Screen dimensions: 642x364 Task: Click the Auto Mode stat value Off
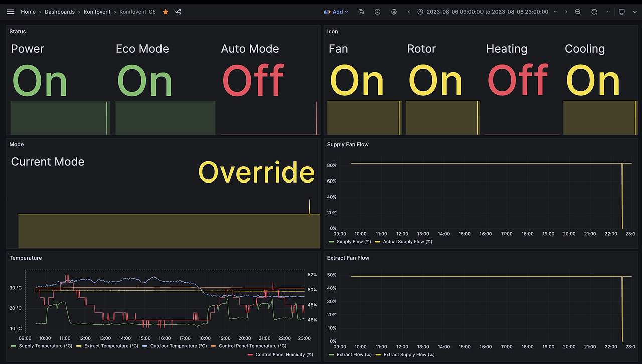[253, 81]
